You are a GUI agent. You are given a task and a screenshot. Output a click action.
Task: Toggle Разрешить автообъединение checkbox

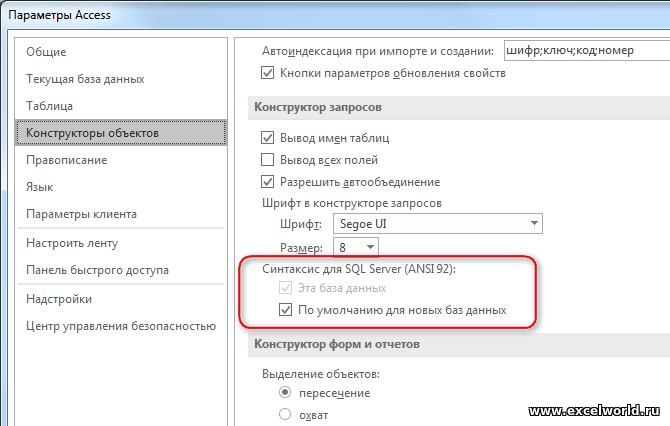click(267, 182)
